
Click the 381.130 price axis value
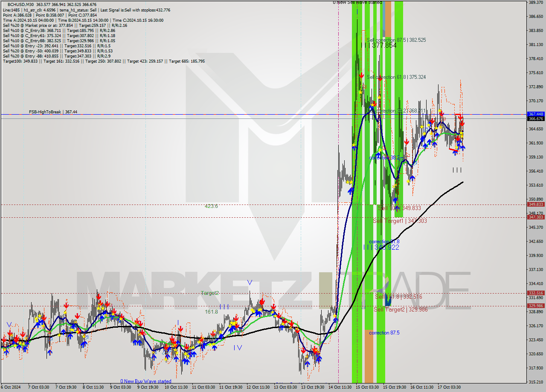[536, 45]
